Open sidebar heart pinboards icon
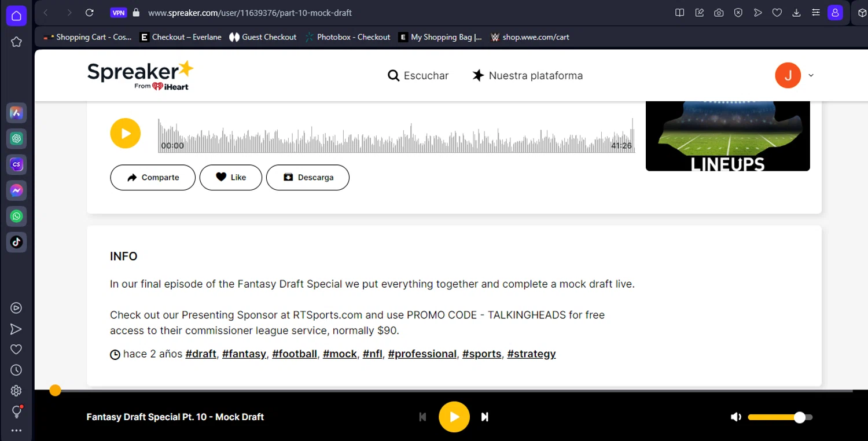Screen dimensions: 868x441 [16, 349]
